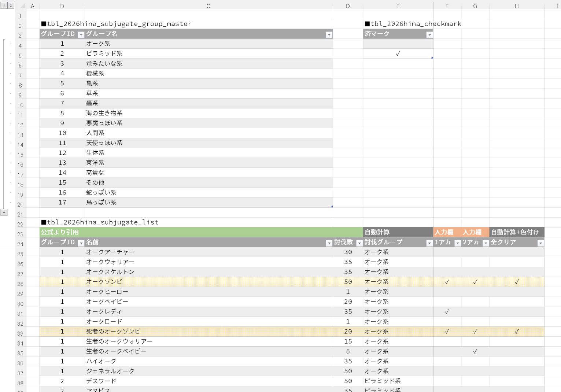Open filter for グループ名 in master table
This screenshot has height=392, width=561.
pyautogui.click(x=329, y=35)
